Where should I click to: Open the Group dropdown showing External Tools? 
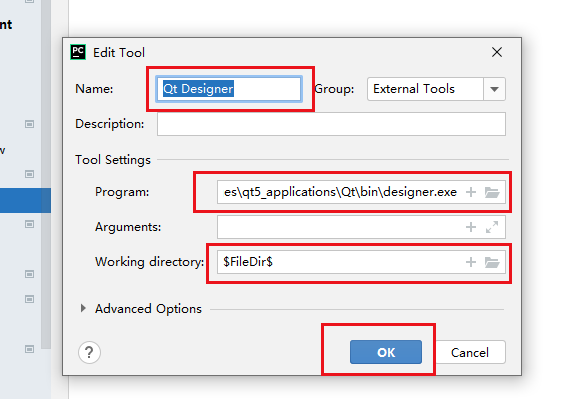click(x=436, y=89)
